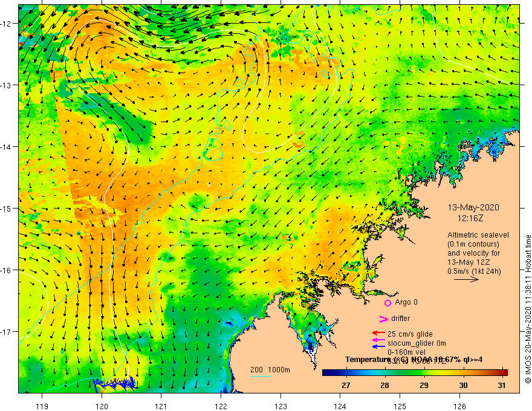Click the longitude axis label 126
The height and width of the screenshot is (411, 532).
tap(459, 406)
